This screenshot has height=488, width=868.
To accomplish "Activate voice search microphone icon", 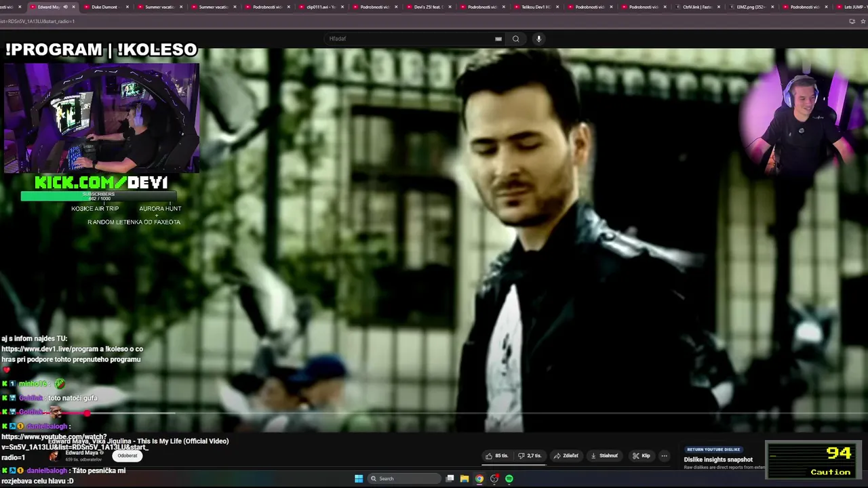I will [x=539, y=39].
